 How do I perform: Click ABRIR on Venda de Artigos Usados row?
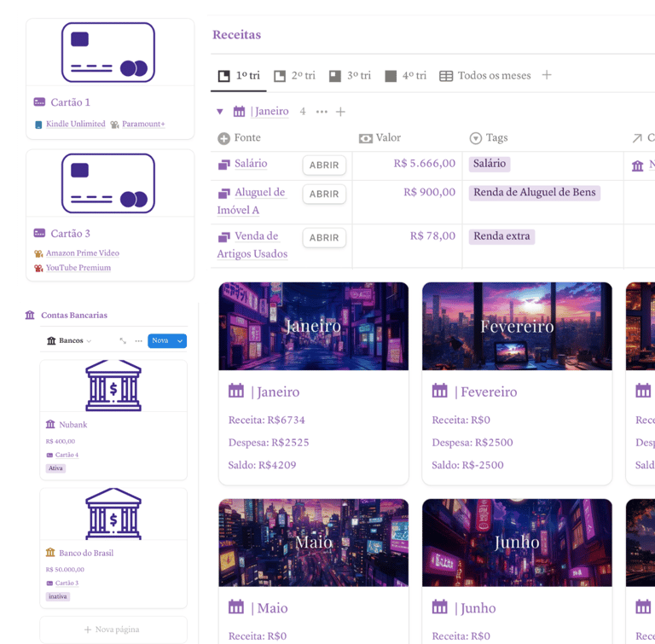[x=324, y=237]
